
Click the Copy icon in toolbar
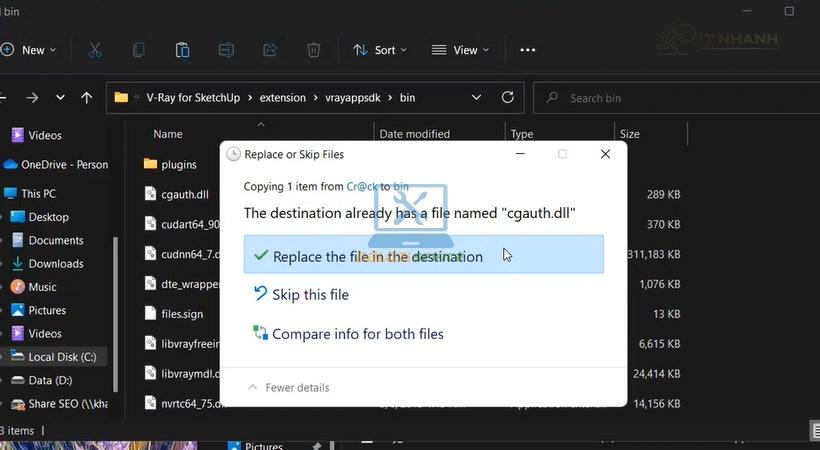click(139, 50)
